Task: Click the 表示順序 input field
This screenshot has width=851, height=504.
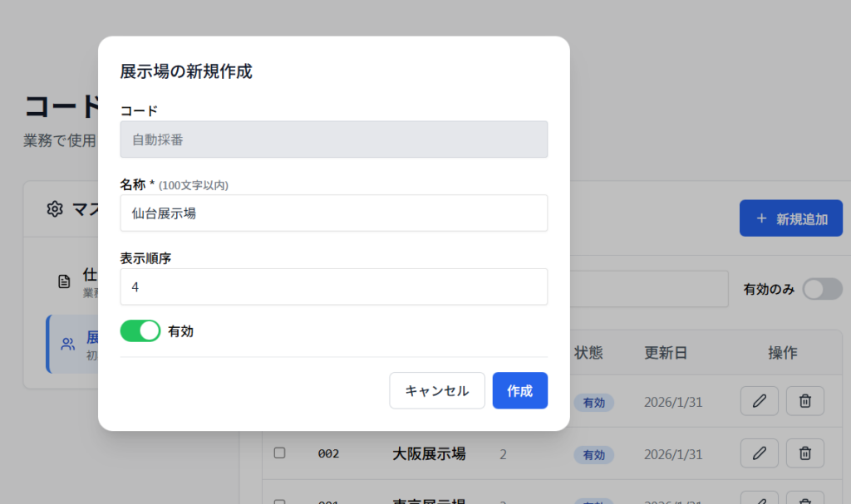Action: tap(333, 286)
